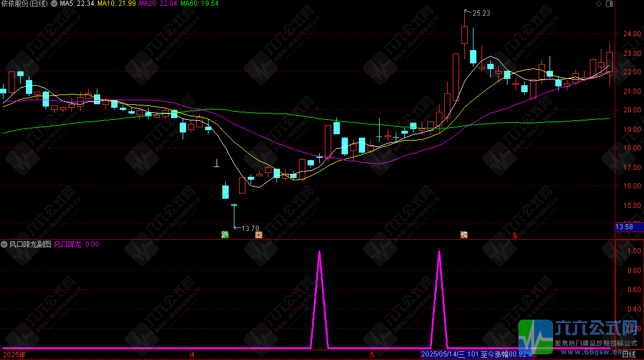Click the small ⊥ marker above the lows
This screenshot has height=360, width=644.
click(x=217, y=164)
